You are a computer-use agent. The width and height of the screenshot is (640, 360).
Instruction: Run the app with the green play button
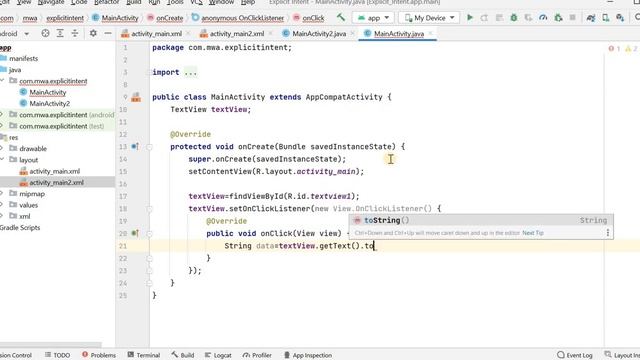(470, 18)
